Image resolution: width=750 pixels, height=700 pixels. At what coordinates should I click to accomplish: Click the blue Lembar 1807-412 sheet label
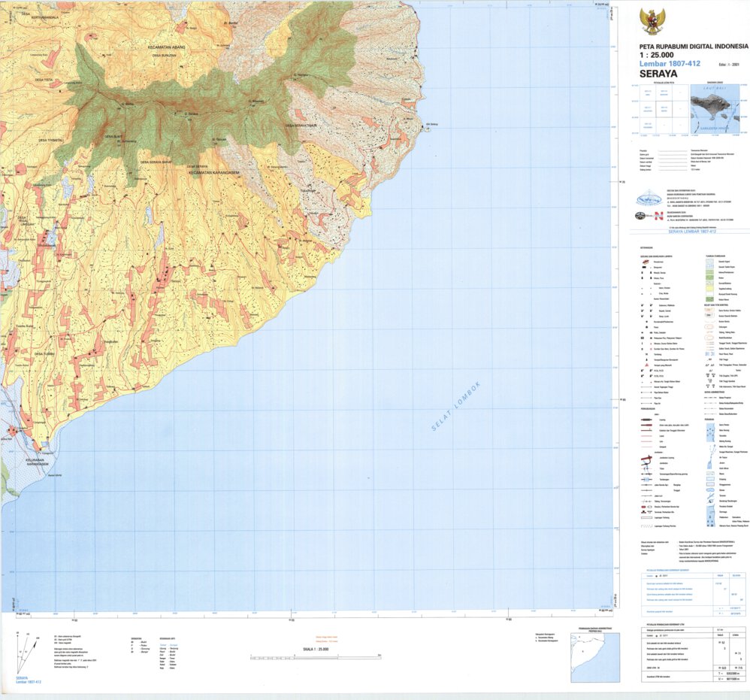[670, 64]
